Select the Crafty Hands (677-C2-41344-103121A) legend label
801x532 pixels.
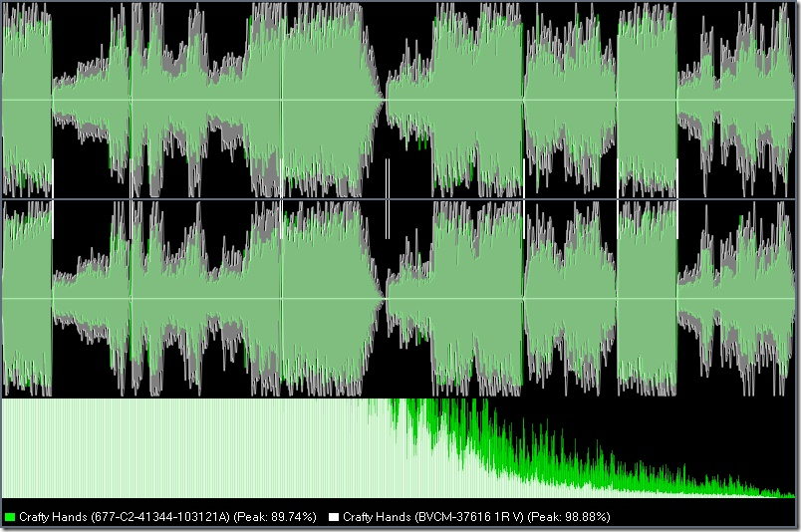125,517
